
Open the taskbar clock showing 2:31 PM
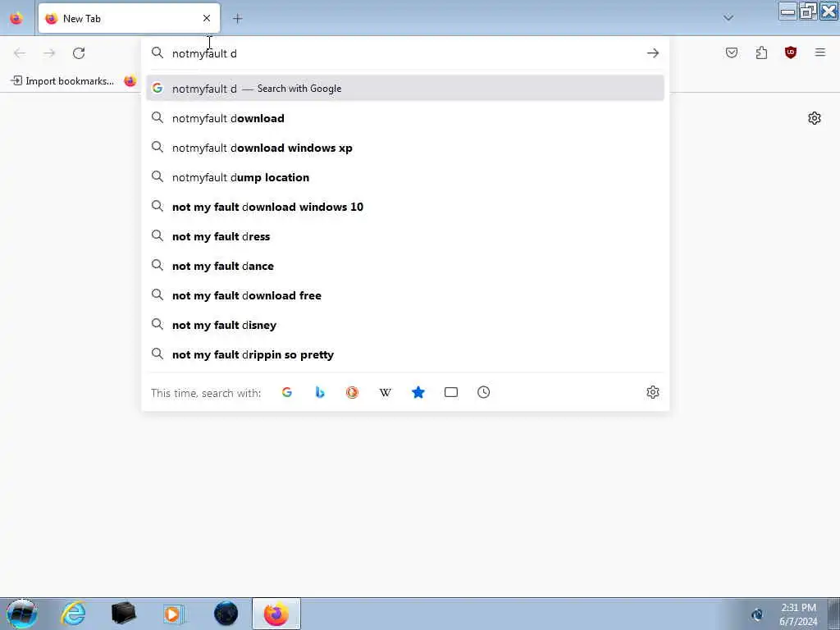point(798,614)
